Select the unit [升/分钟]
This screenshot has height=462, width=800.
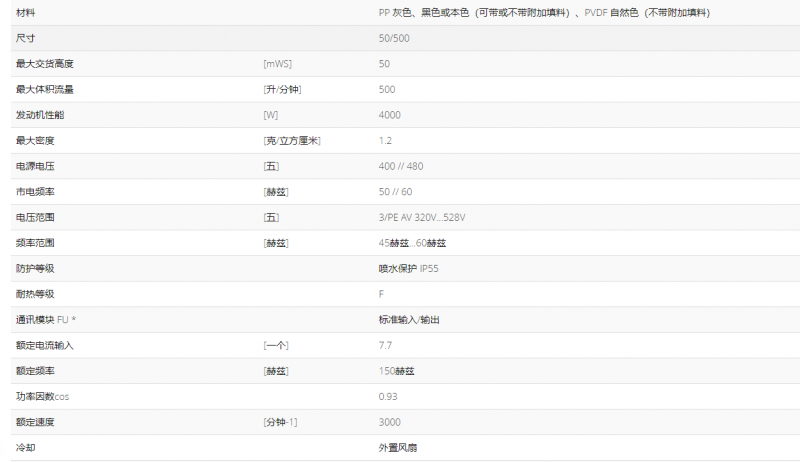click(283, 89)
